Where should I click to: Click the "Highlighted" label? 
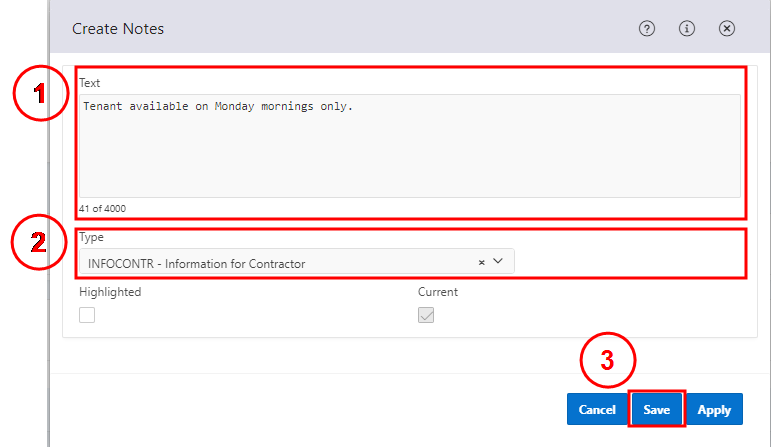110,292
